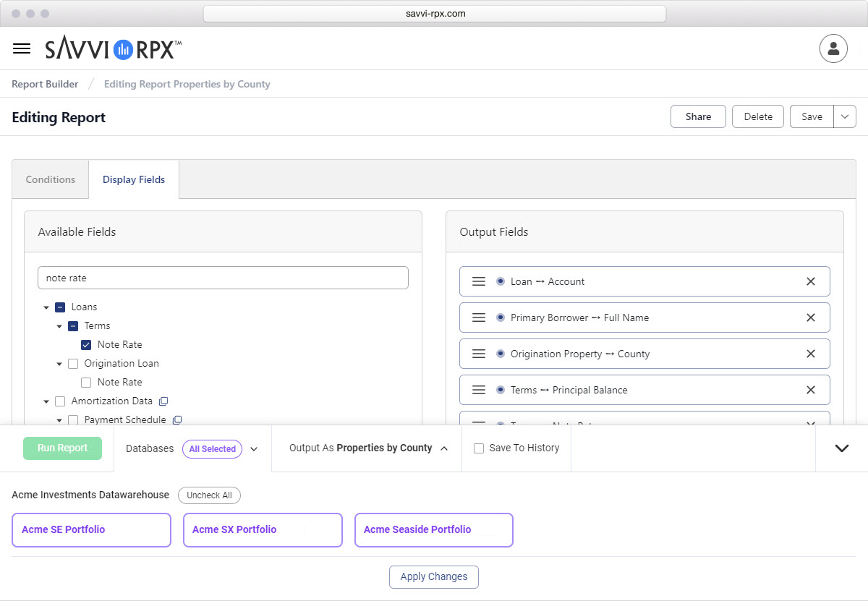This screenshot has height=601, width=868.
Task: Click copy icon next to Amortization Data
Action: pyautogui.click(x=163, y=401)
